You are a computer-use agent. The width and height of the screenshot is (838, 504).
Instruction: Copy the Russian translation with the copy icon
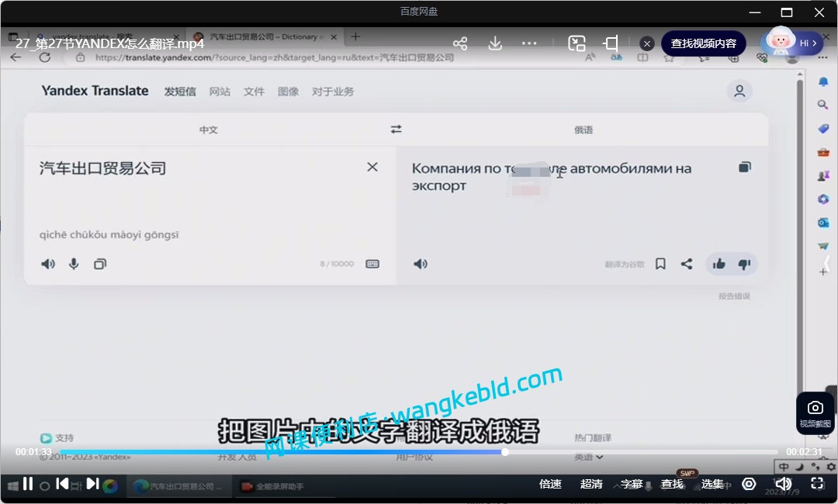pos(744,167)
